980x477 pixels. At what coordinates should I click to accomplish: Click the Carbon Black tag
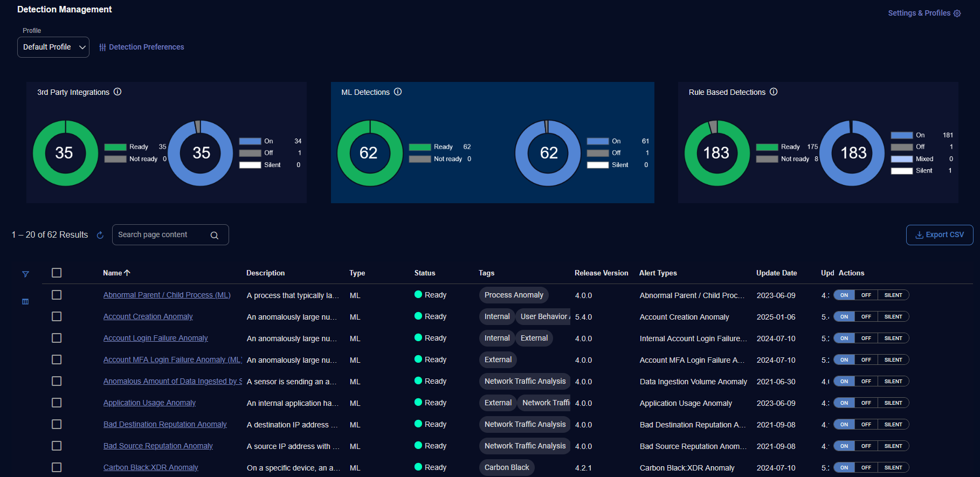click(x=507, y=467)
